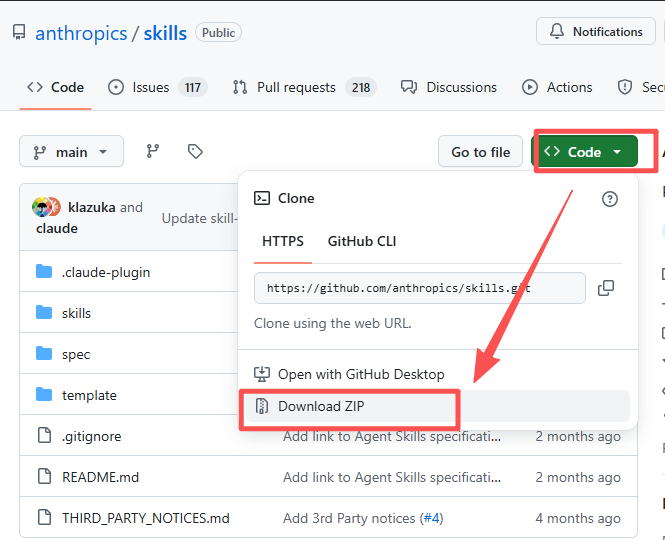Open the anthropics owner link
The width and height of the screenshot is (665, 540).
click(x=81, y=33)
